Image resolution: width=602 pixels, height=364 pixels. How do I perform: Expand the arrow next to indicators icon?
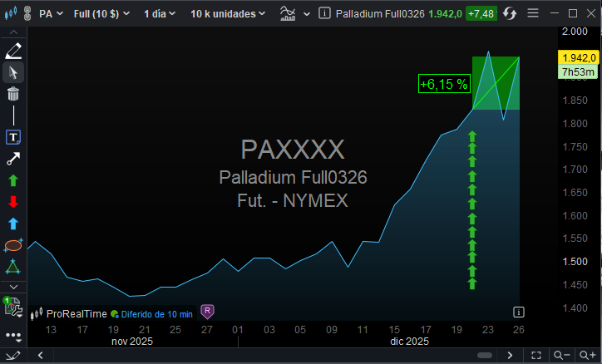pyautogui.click(x=306, y=14)
